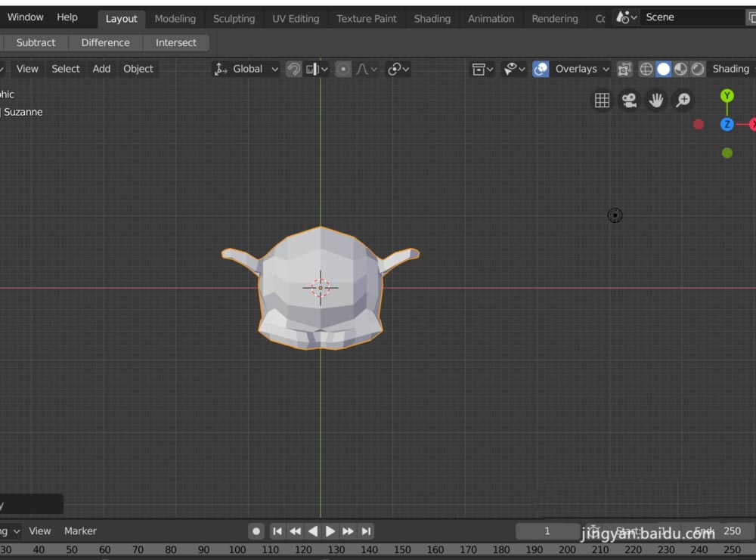Open the timeline View menu

click(x=39, y=531)
